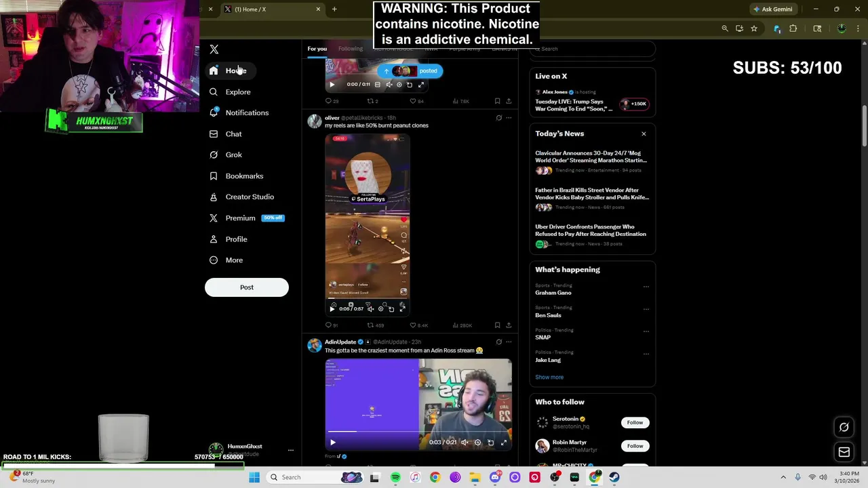Viewport: 868px width, 488px height.
Task: Go to Profile in the sidebar
Action: click(x=229, y=239)
